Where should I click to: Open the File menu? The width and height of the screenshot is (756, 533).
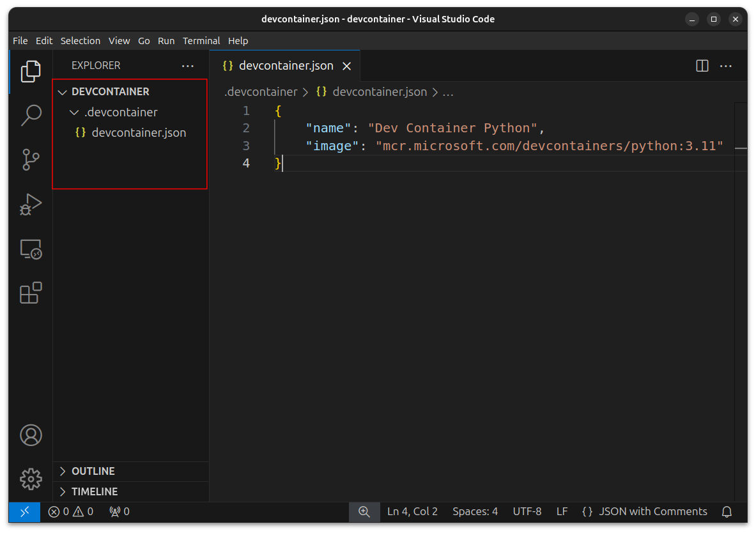click(20, 41)
